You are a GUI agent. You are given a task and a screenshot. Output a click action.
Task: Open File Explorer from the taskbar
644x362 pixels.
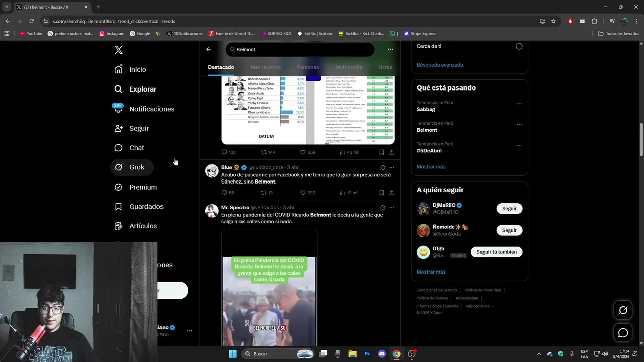pyautogui.click(x=352, y=354)
